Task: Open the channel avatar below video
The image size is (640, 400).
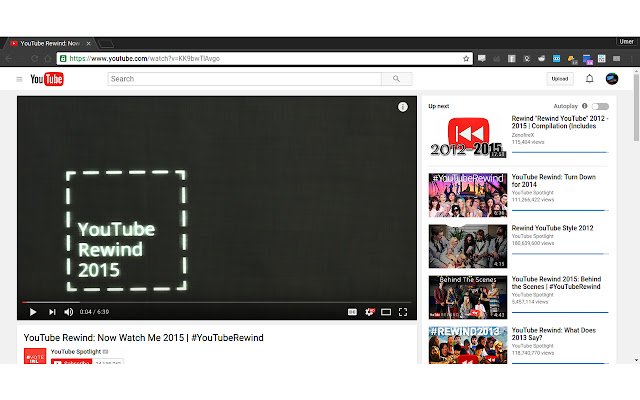Action: coord(35,356)
